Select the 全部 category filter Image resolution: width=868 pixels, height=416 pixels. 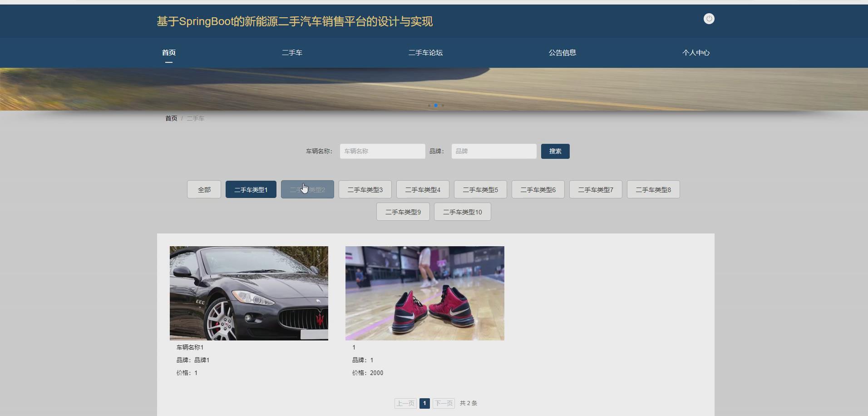[x=204, y=189]
